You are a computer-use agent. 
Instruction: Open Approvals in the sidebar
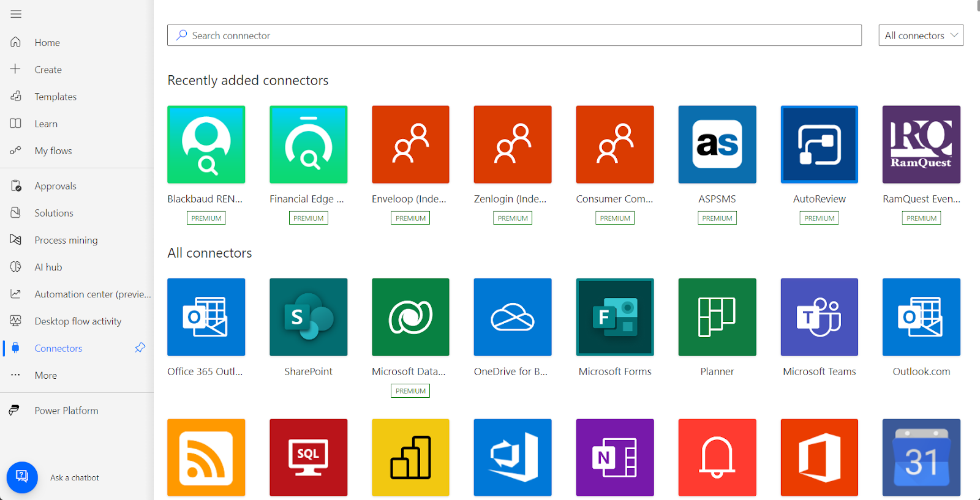[77, 186]
